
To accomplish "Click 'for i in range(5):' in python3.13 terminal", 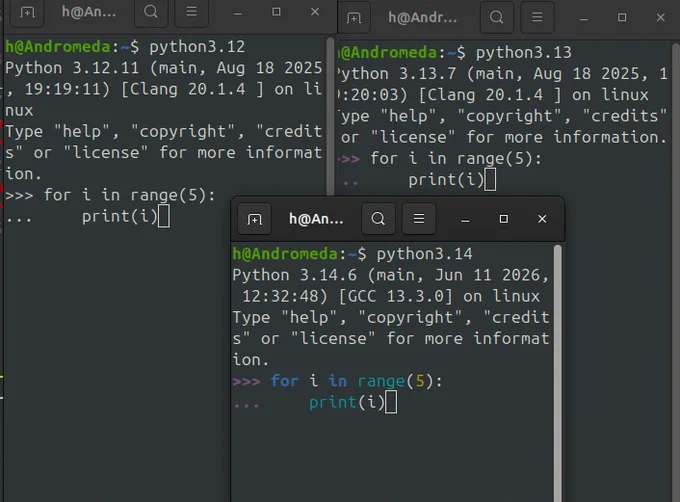I will click(x=456, y=159).
